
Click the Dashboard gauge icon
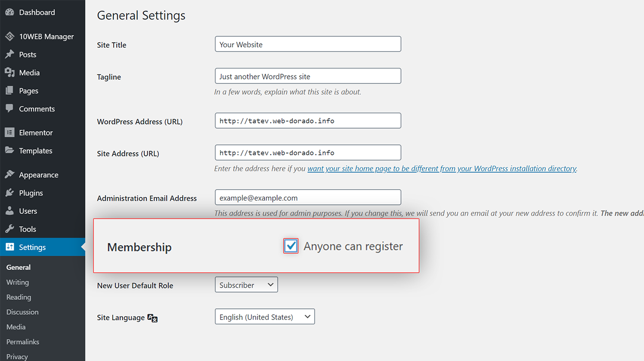click(x=10, y=12)
